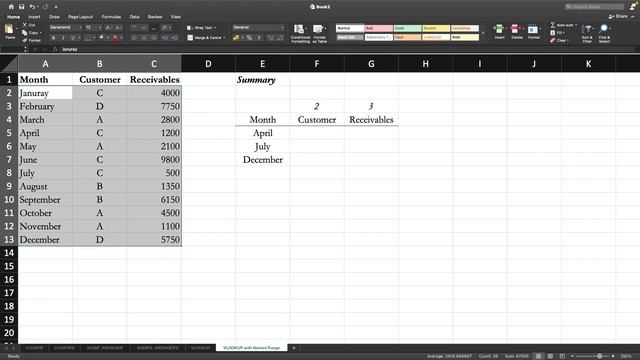Screen dimensions: 640x360
Task: Click the Share button
Action: pyautogui.click(x=618, y=16)
